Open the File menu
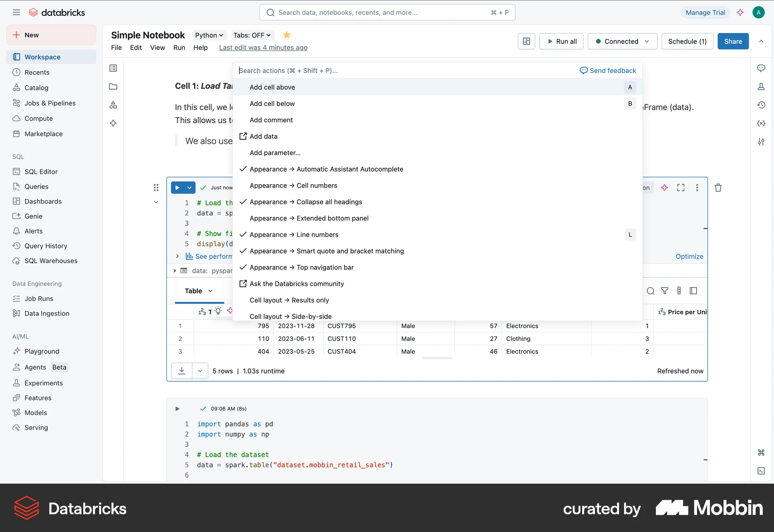Viewport: 774px width, 532px height. [x=116, y=48]
